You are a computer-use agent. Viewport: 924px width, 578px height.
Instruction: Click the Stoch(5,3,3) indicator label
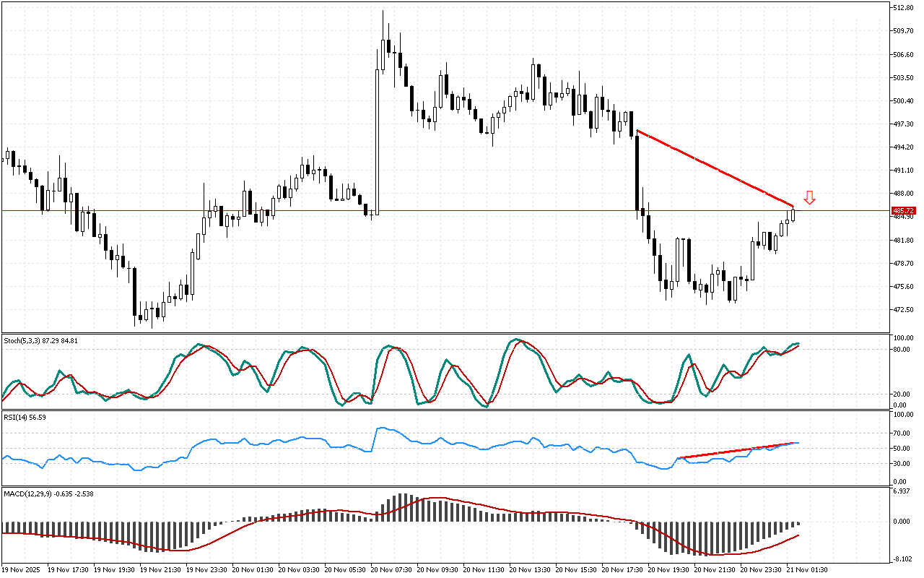coord(40,340)
